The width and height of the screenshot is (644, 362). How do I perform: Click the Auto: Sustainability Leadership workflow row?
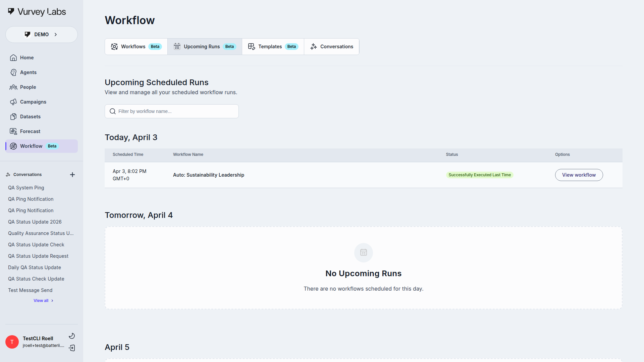point(208,175)
